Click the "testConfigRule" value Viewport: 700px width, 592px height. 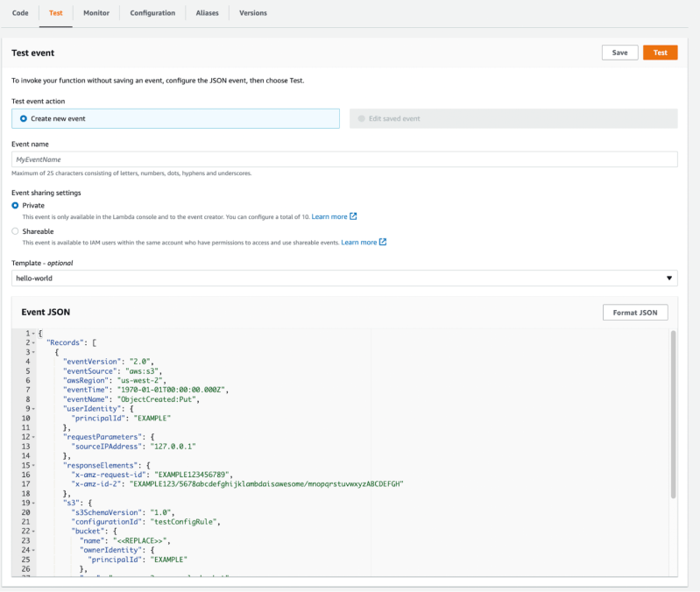point(183,522)
